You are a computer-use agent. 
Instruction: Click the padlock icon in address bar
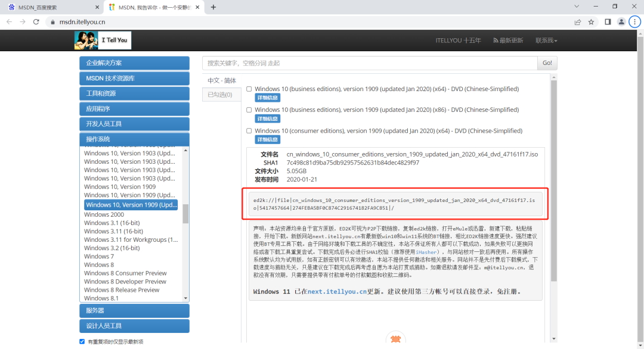[x=52, y=22]
